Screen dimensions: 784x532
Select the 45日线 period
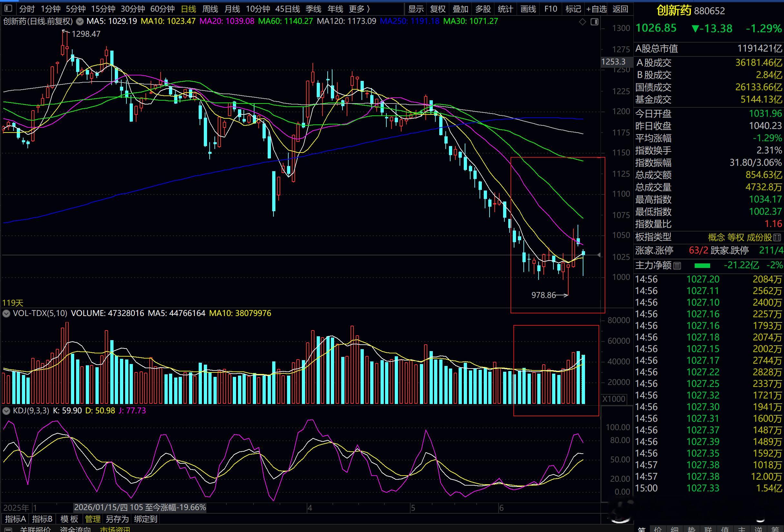pyautogui.click(x=287, y=9)
